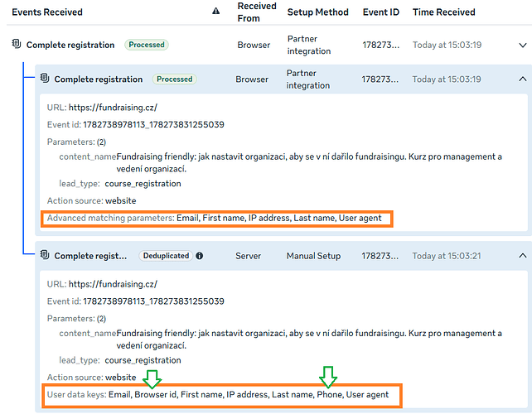Image resolution: width=532 pixels, height=414 pixels.
Task: Click 'Partner integration' in top-level row
Action: tap(309, 45)
